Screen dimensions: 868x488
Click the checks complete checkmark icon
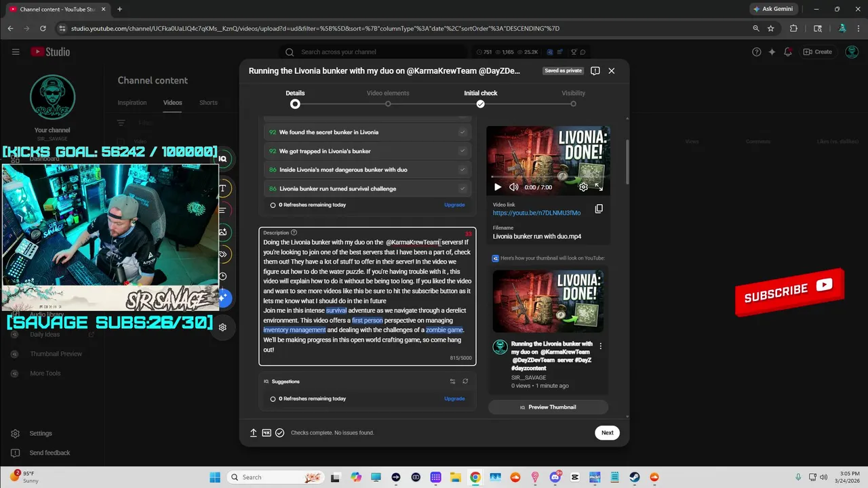coord(279,432)
